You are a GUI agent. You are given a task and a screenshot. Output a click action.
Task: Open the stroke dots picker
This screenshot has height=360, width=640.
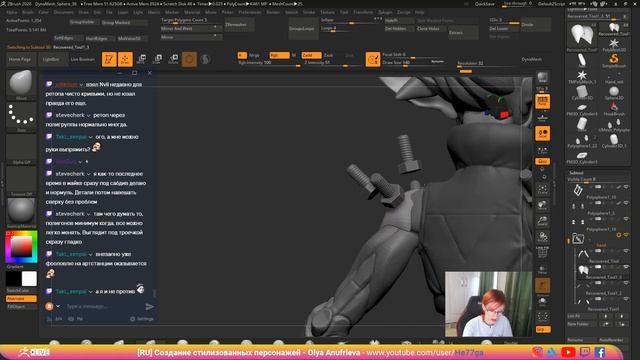[x=21, y=116]
